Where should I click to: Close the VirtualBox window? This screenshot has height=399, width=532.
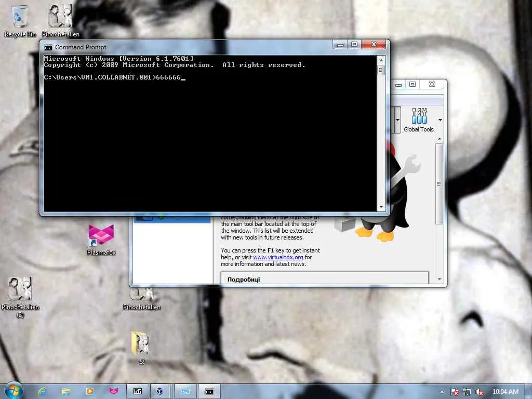tap(432, 84)
